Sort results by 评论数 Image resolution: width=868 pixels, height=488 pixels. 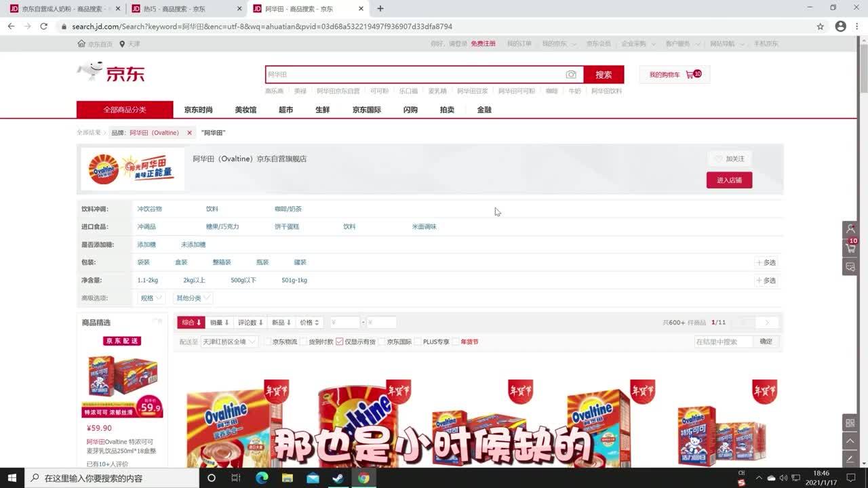(250, 323)
